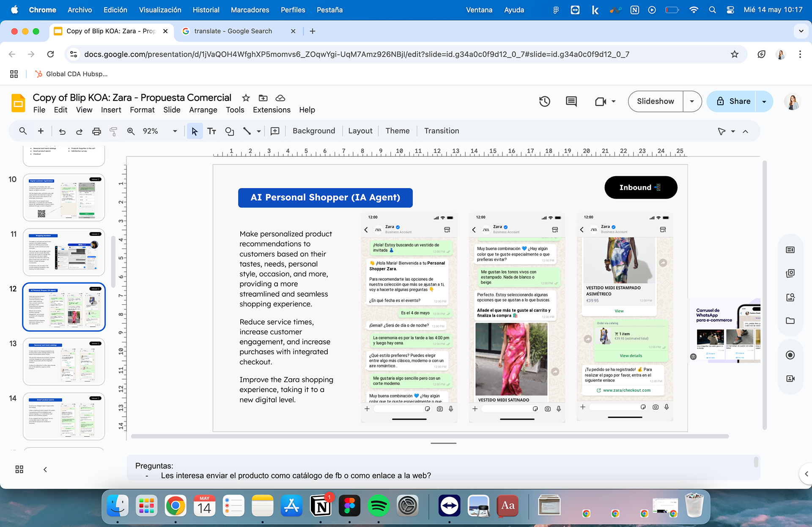This screenshot has height=527, width=812.
Task: Open Spotify from the Dock
Action: pyautogui.click(x=378, y=505)
